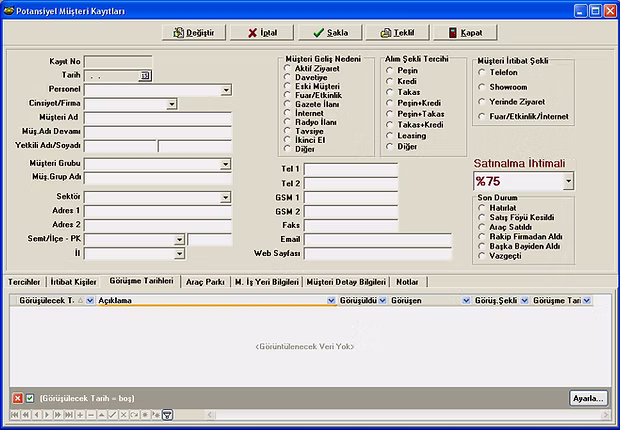Select Showroom contact method
This screenshot has height=430, width=620.
(x=482, y=86)
